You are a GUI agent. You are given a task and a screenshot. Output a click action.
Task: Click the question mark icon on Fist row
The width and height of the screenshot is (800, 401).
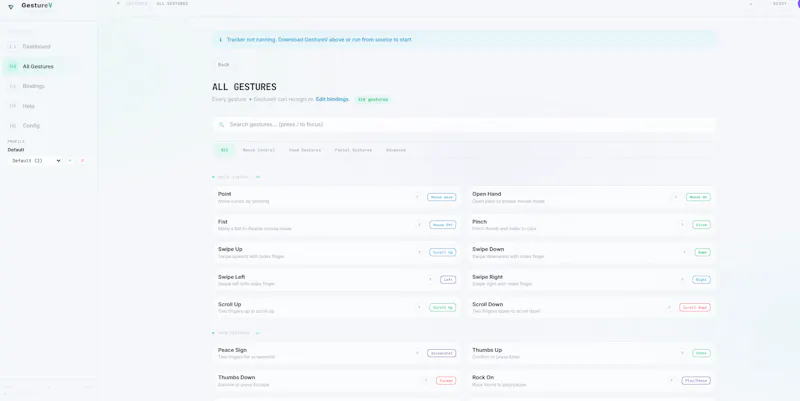(x=419, y=224)
